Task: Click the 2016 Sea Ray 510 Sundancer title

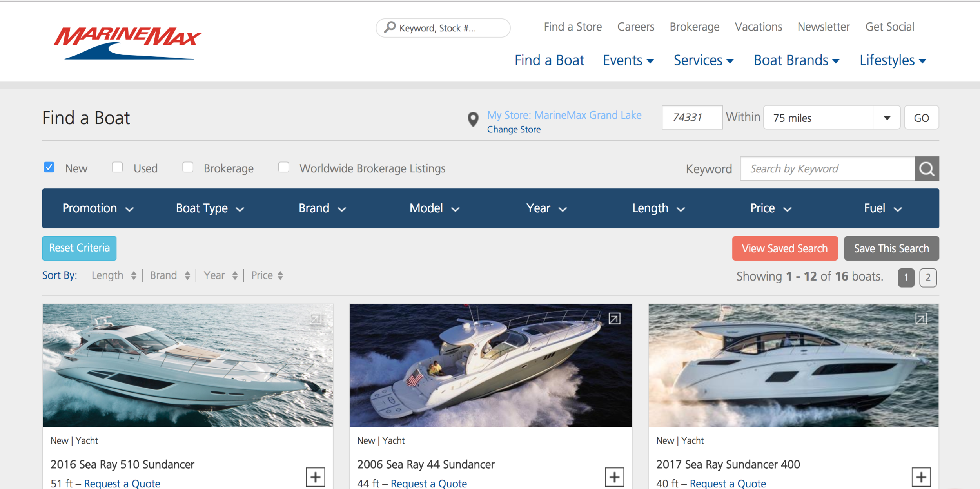Action: coord(122,464)
